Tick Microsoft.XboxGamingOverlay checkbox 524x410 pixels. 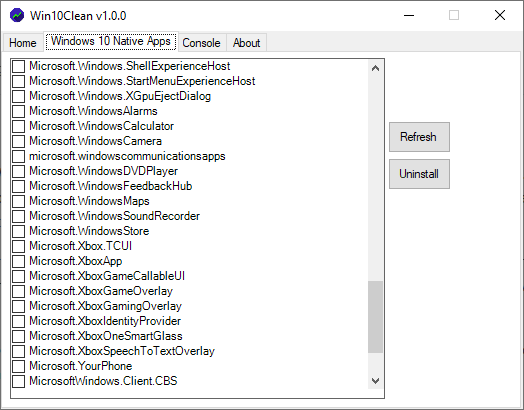[18, 306]
